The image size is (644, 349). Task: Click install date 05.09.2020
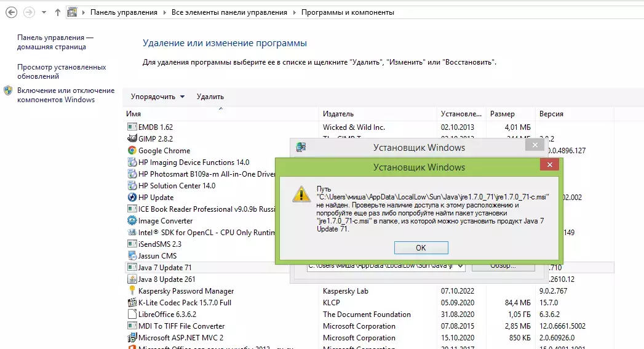tap(458, 303)
